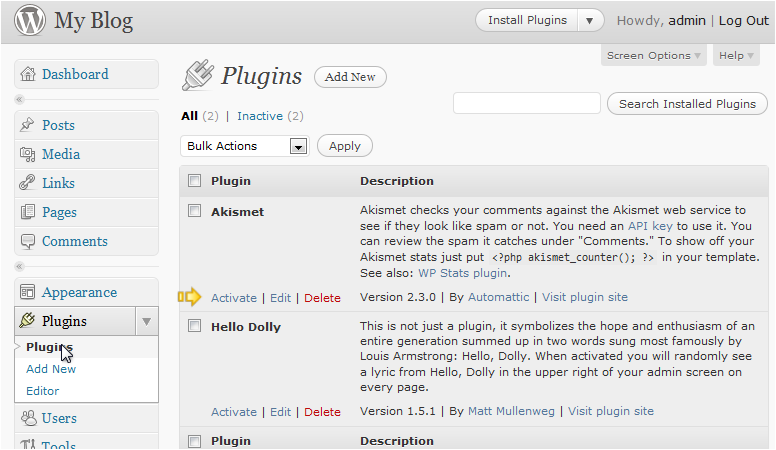Click the Log Out link

[744, 21]
